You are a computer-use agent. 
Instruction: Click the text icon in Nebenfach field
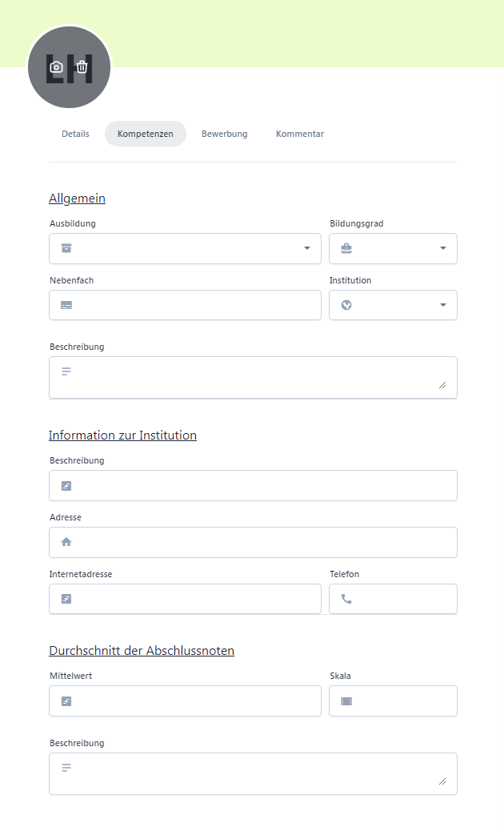click(x=66, y=305)
